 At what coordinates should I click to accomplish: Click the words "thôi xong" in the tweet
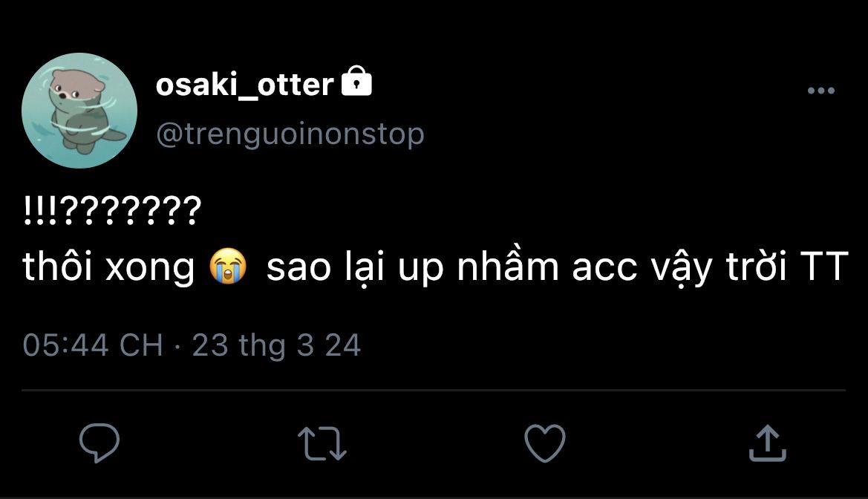[x=108, y=268]
